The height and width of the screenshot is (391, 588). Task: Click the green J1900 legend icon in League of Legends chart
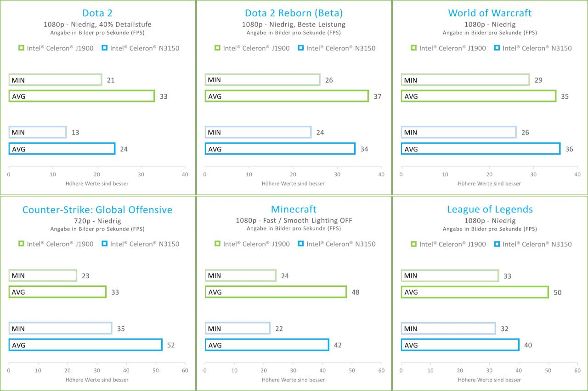[x=413, y=244]
